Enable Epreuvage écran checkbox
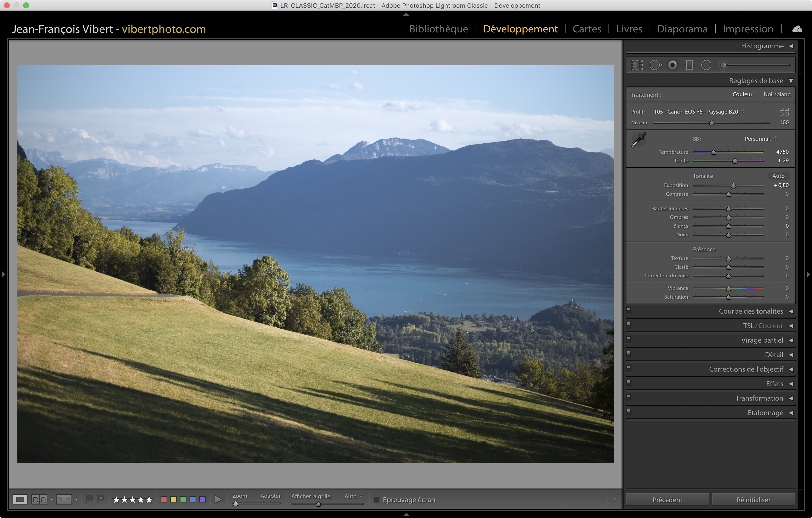The image size is (812, 518). (377, 499)
